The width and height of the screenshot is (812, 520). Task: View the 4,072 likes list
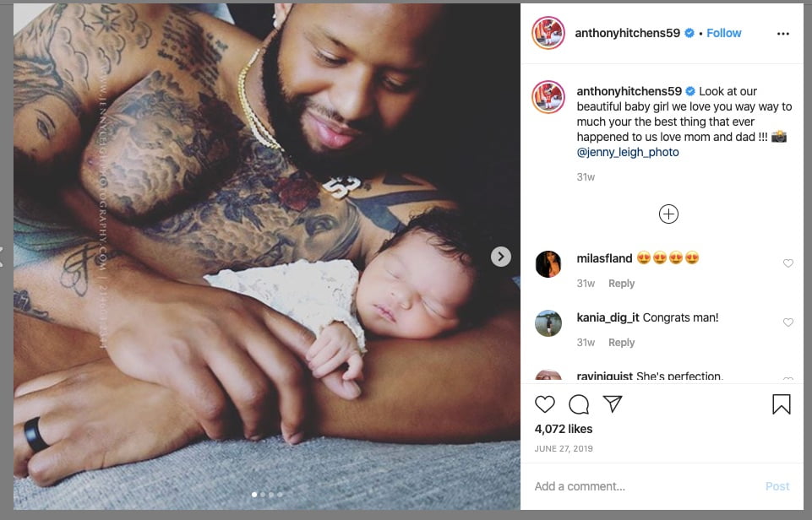pyautogui.click(x=564, y=429)
